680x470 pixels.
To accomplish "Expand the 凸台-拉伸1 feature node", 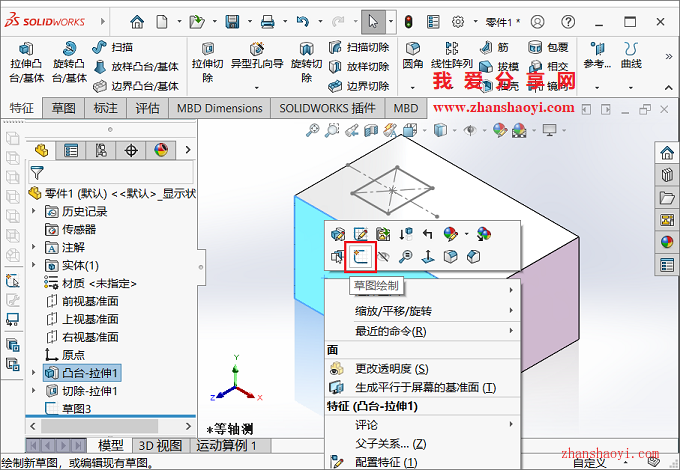I will (x=33, y=372).
